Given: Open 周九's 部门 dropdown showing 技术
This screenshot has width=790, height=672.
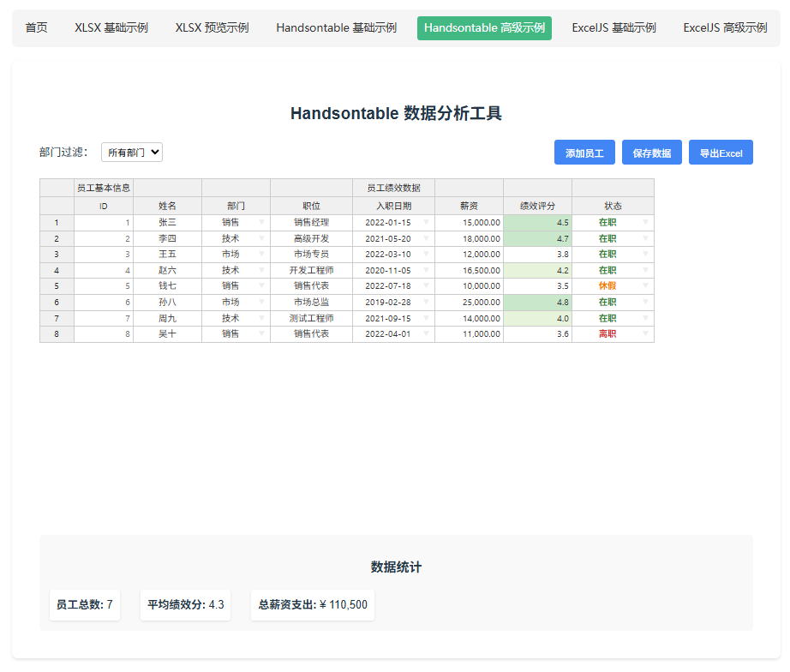Looking at the screenshot, I should tap(260, 318).
